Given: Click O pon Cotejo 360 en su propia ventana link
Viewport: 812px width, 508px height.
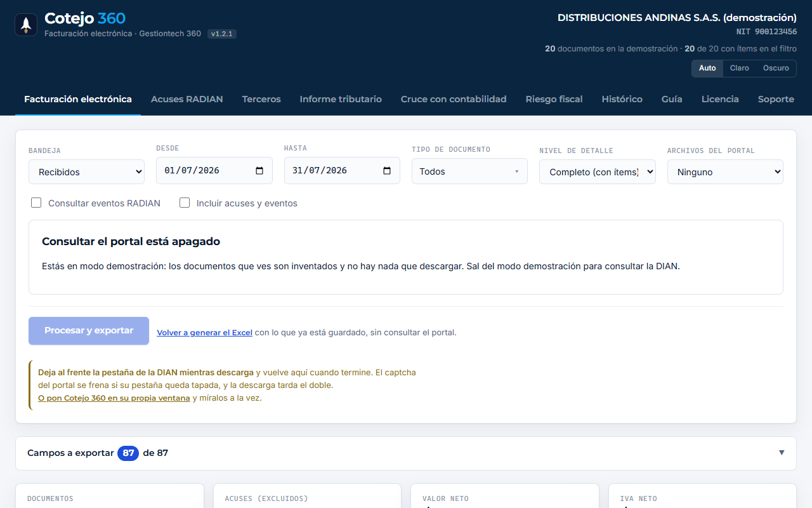Looking at the screenshot, I should (114, 398).
